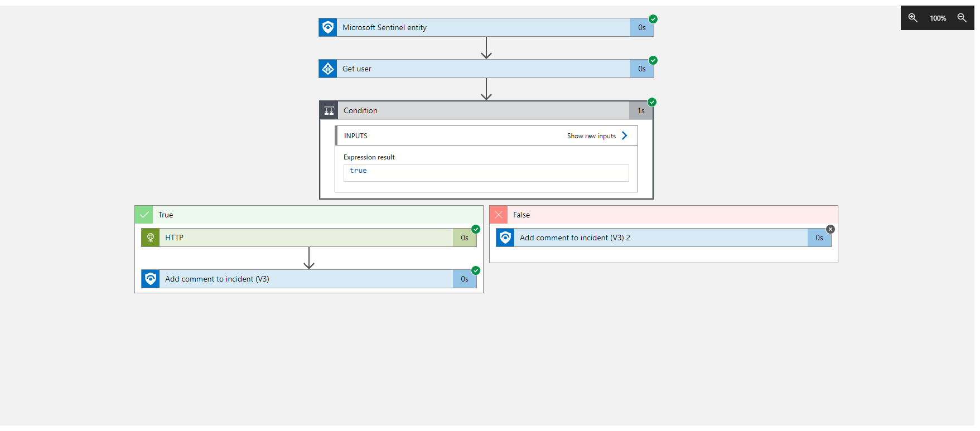980x431 pixels.
Task: Click the skipped status badge on False action
Action: click(x=831, y=229)
